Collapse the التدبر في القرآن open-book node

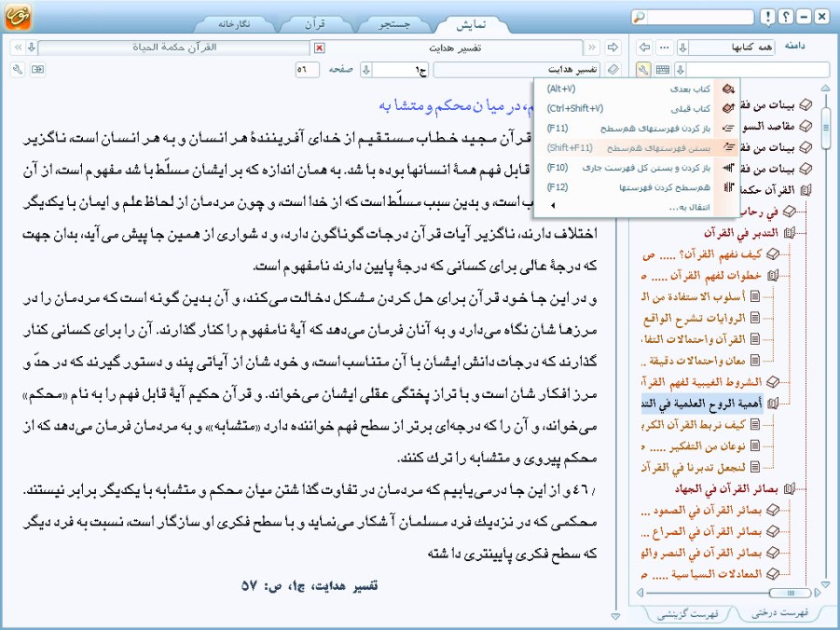coord(789,233)
